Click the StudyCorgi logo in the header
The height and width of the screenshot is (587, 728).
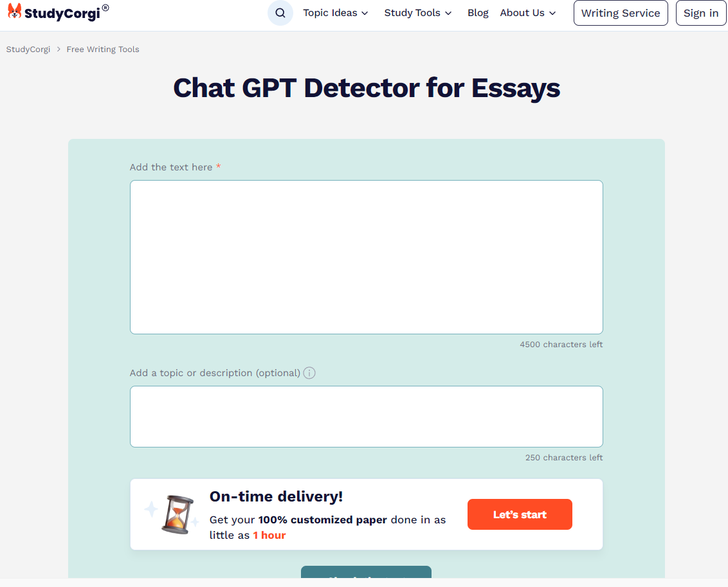point(59,12)
